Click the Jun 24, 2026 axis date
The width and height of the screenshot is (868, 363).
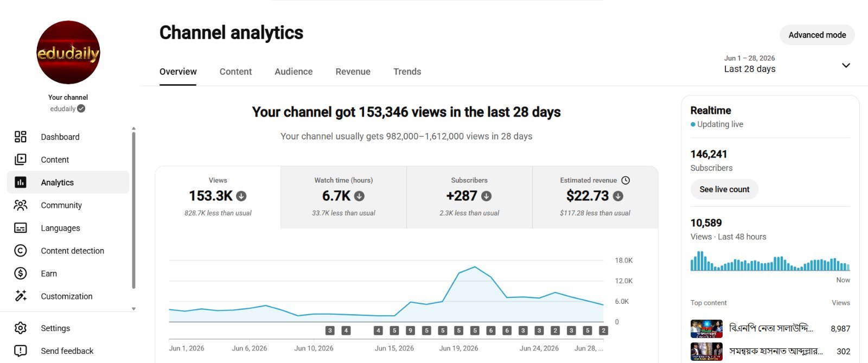[539, 348]
